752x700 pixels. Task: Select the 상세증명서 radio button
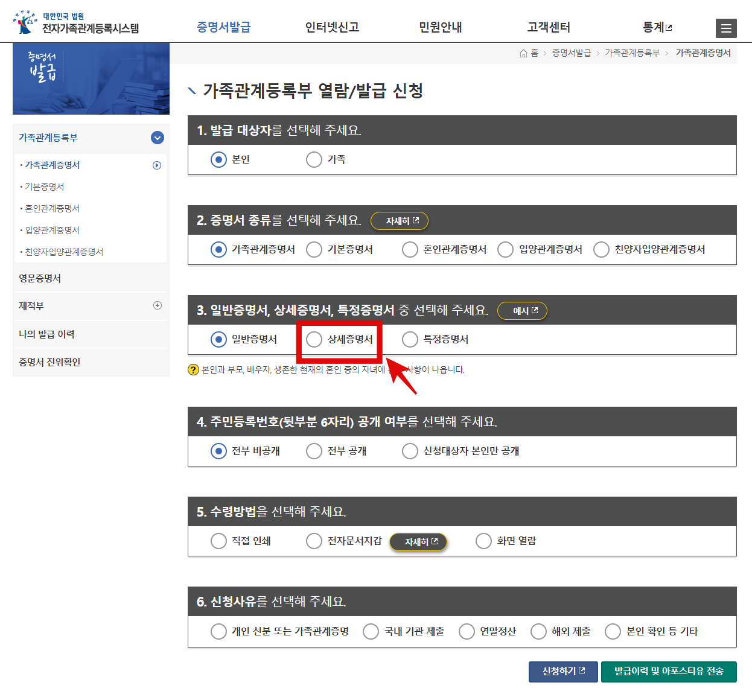[314, 339]
